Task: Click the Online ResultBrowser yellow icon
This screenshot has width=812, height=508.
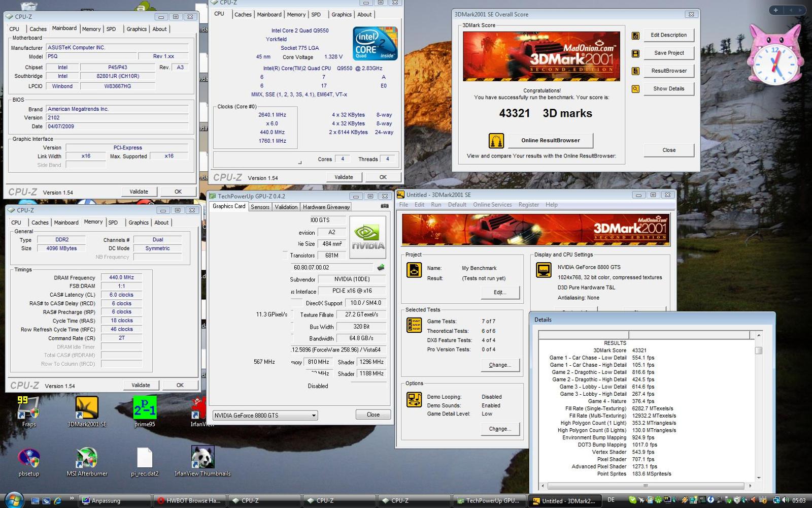Action: click(496, 140)
